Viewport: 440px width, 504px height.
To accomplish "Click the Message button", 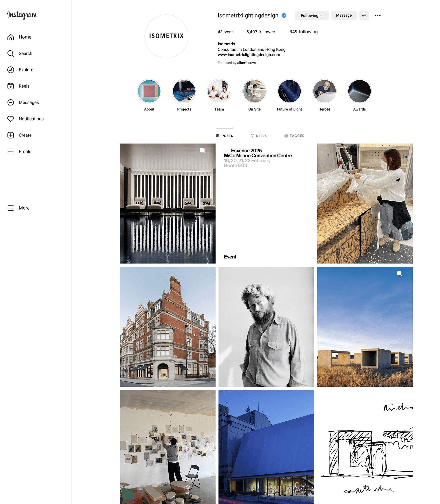I will coord(344,16).
